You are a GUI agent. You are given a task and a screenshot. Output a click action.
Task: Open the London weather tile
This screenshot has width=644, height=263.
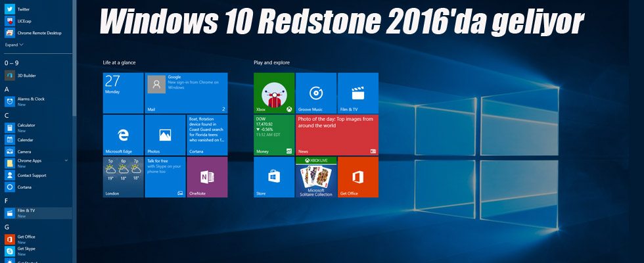(123, 177)
